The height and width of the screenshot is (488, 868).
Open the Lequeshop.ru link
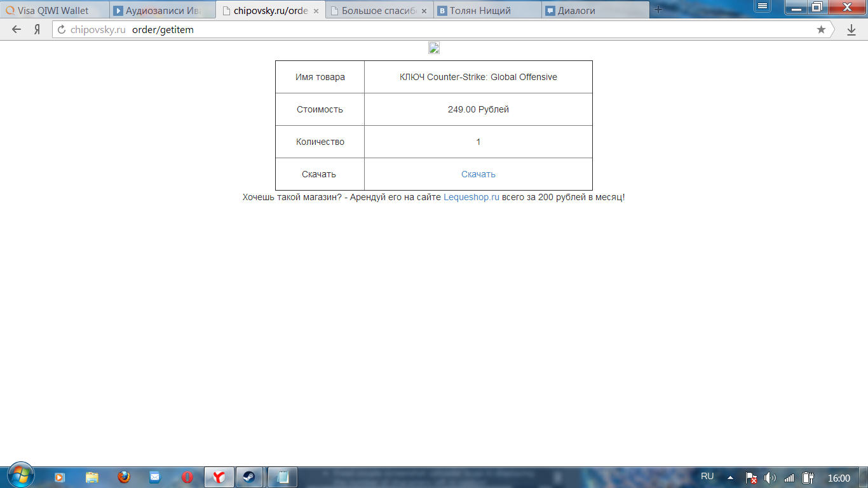click(471, 197)
